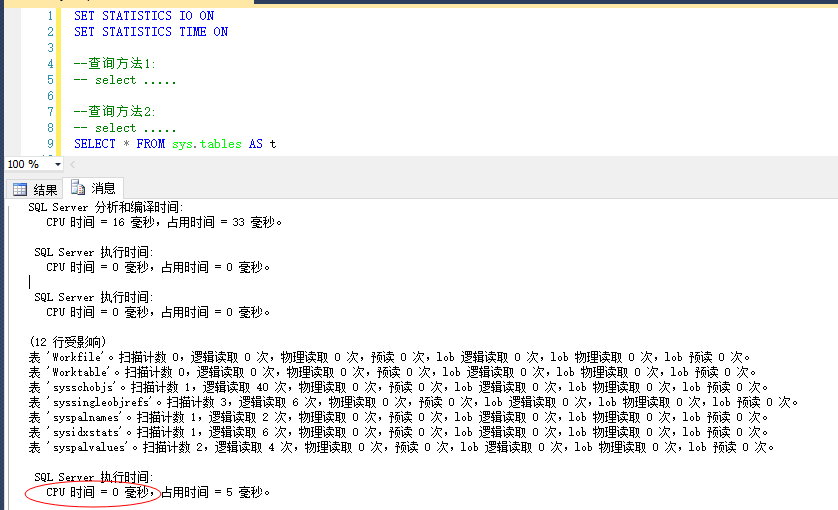This screenshot has height=510, width=838.
Task: Click the 'CPU 时间 = 16 毫秒' message line
Action: point(164,222)
